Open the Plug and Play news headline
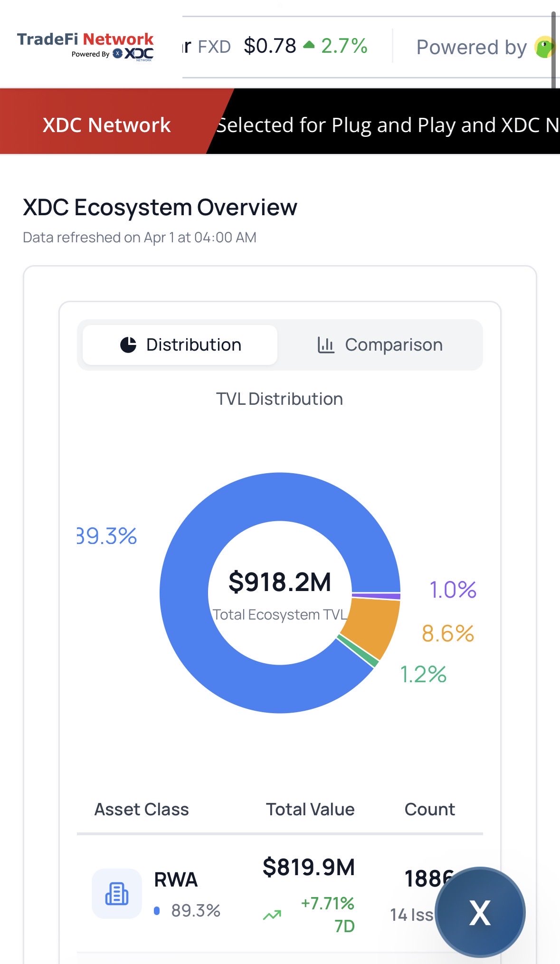The height and width of the screenshot is (964, 560). 387,125
